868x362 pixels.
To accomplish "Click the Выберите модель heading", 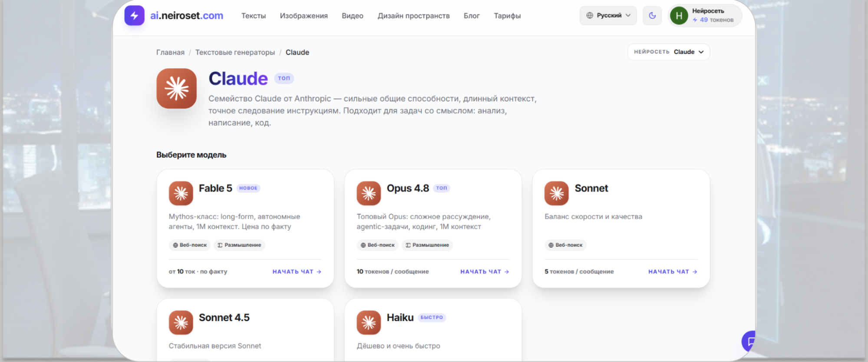I will (191, 155).
